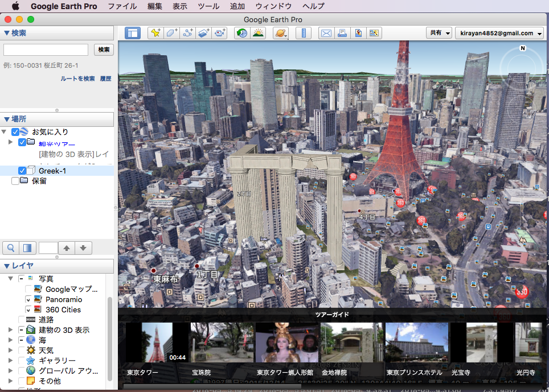Open the ruler measurement tool
Screen dimensions: 549x392
tap(304, 33)
